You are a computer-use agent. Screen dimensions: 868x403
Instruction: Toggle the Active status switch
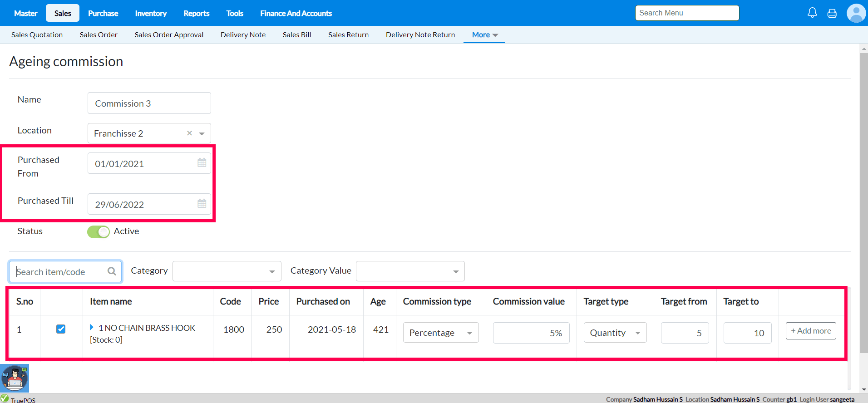(x=99, y=232)
